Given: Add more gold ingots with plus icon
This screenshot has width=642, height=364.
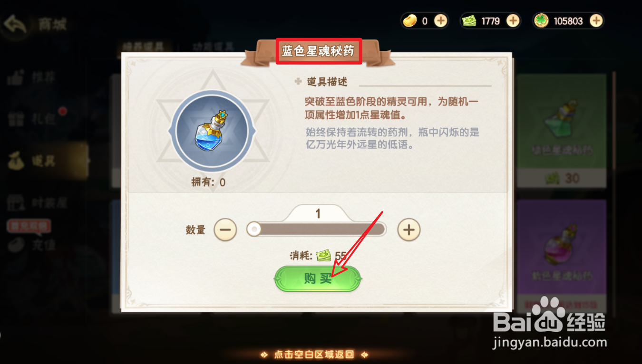Looking at the screenshot, I should click(x=441, y=21).
